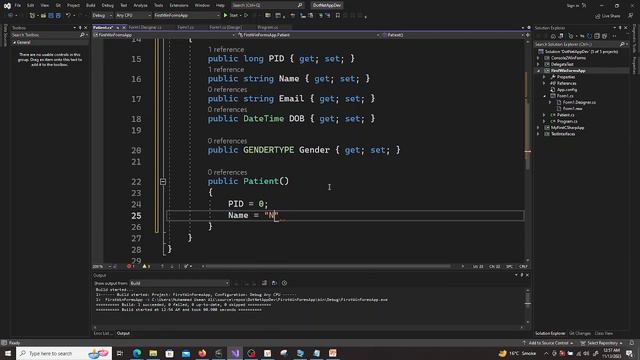The width and height of the screenshot is (640, 360).
Task: Open the Any CPU platform dropdown
Action: 133,16
